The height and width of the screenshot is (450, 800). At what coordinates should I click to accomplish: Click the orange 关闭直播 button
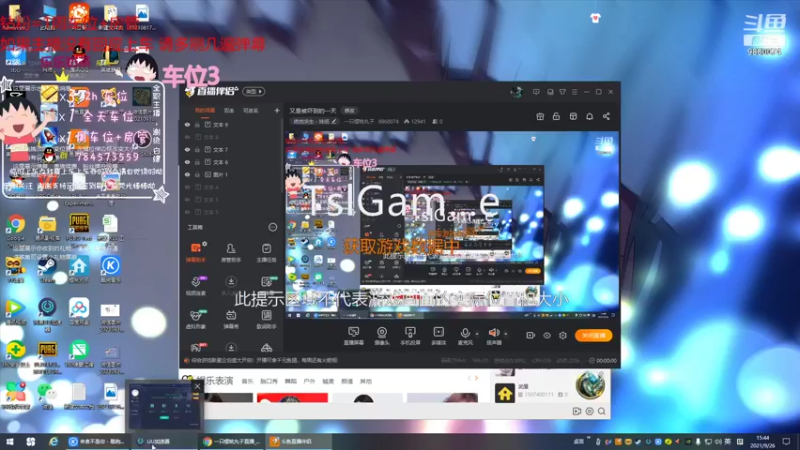[x=593, y=336]
